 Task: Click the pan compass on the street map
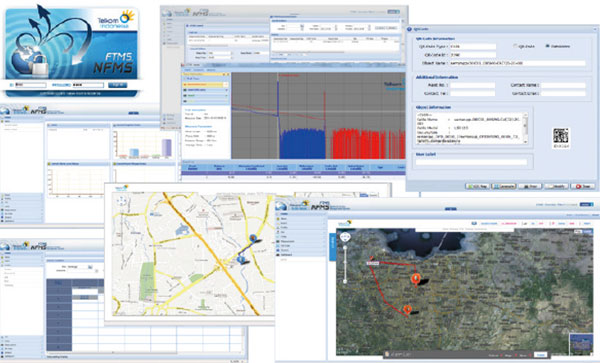[122, 200]
